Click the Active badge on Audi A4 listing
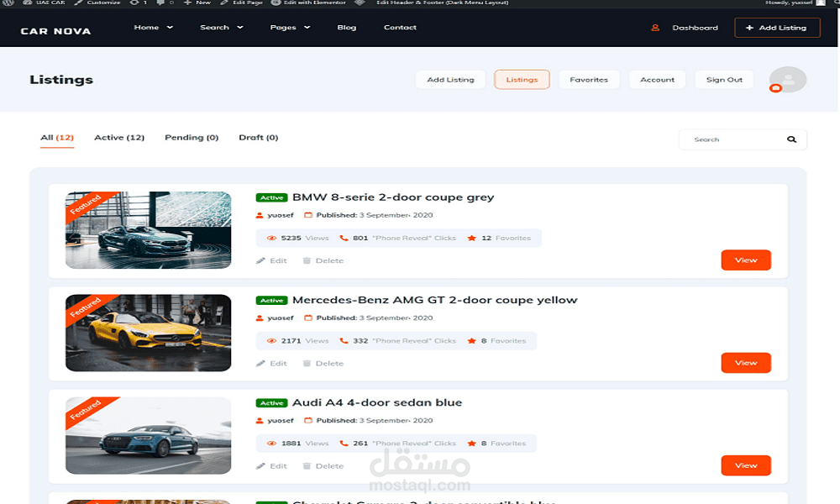The height and width of the screenshot is (504, 840). tap(271, 402)
